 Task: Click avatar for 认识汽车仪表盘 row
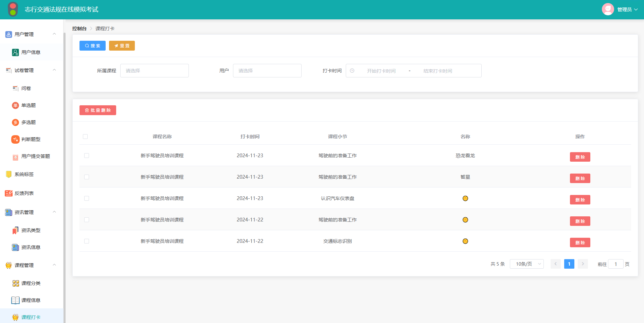465,198
